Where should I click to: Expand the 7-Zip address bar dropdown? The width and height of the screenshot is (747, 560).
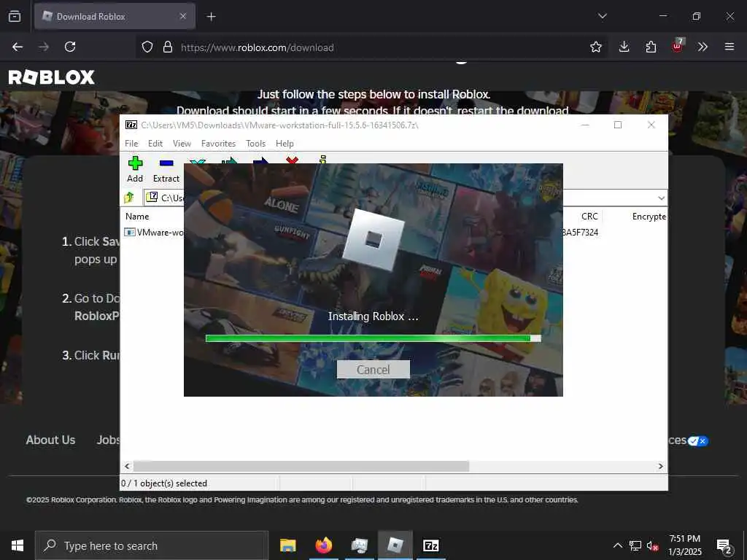coord(661,198)
